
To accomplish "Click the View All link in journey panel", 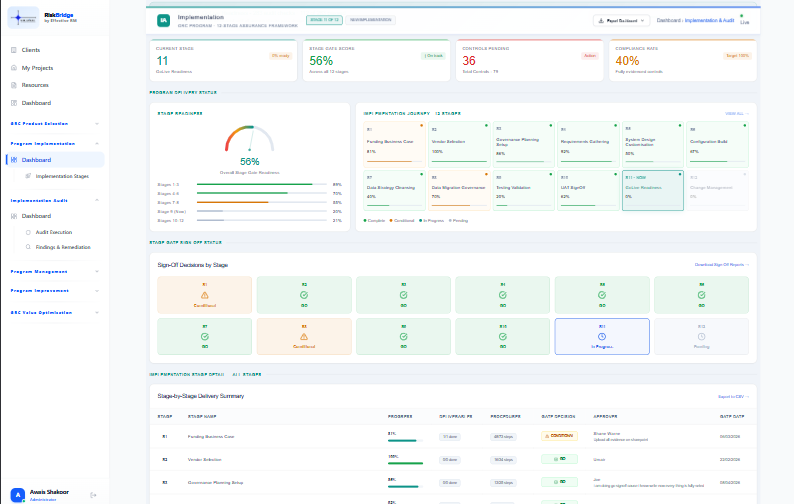I will (x=737, y=113).
